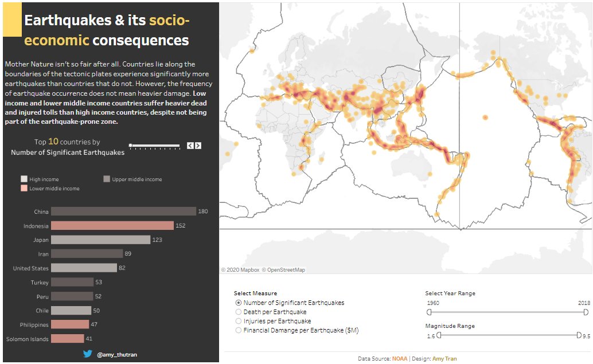
Task: Select the Iran bar showing 89
Action: click(x=87, y=253)
